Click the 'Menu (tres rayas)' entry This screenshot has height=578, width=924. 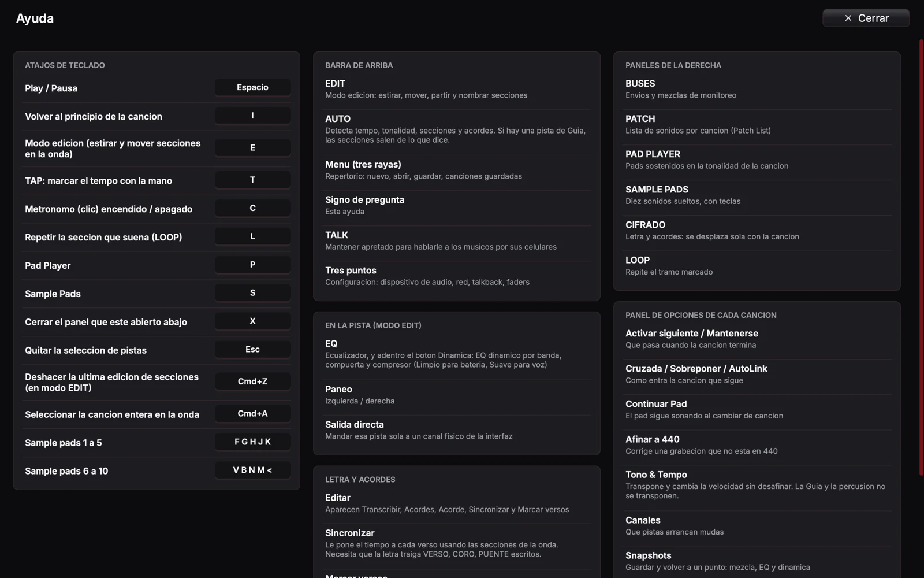[x=457, y=170]
